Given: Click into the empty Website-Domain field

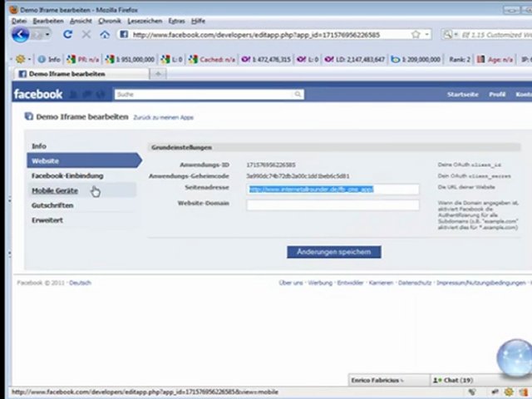Looking at the screenshot, I should pyautogui.click(x=332, y=205).
